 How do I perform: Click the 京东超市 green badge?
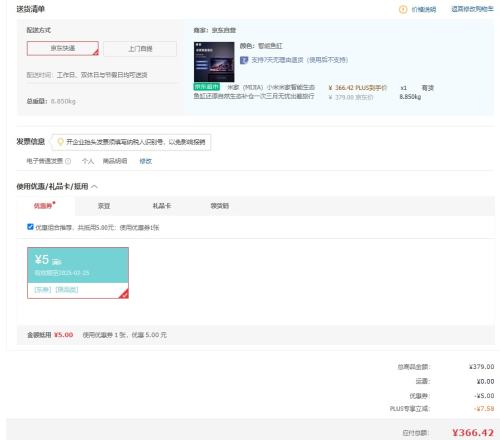coord(207,87)
